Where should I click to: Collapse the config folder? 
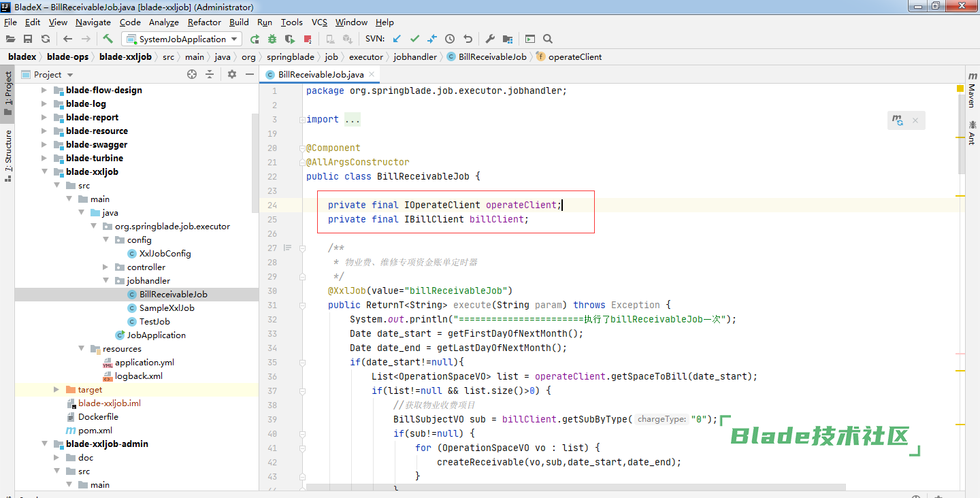click(105, 239)
